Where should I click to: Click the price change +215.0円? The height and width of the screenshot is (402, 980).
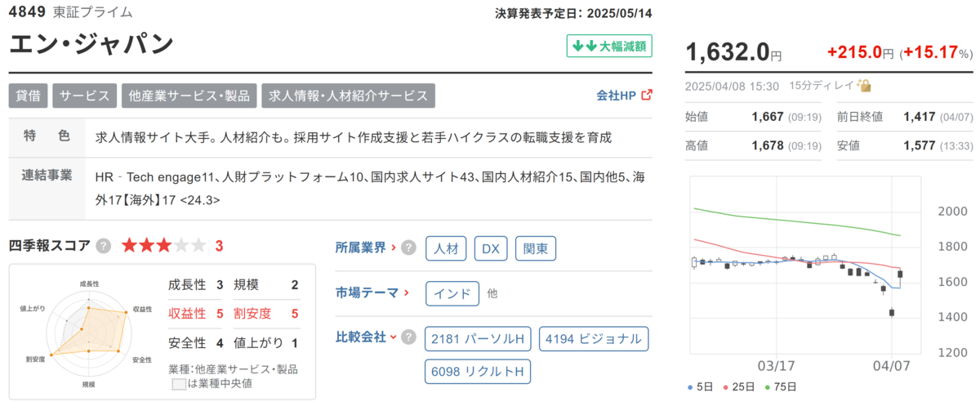coord(861,53)
